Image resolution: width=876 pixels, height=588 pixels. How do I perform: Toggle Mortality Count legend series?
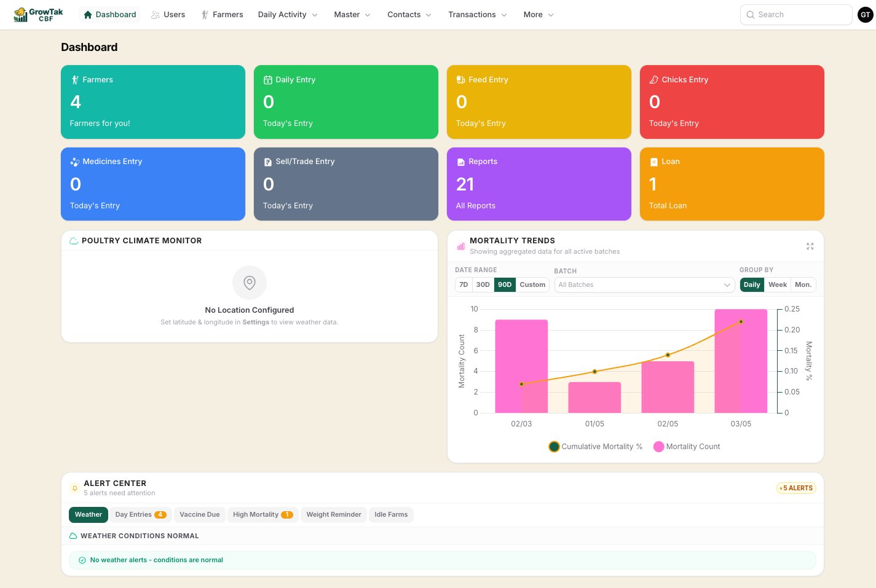click(687, 447)
